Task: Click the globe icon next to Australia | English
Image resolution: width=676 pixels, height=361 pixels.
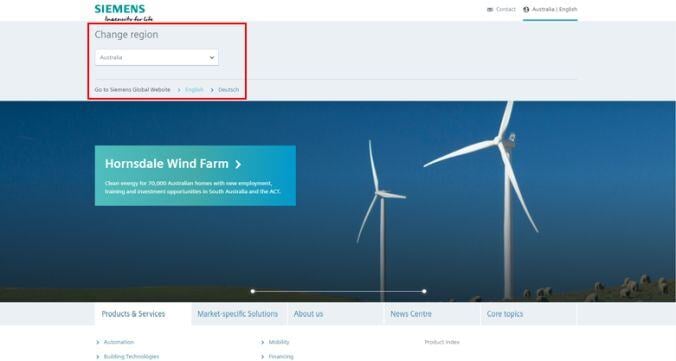Action: tap(526, 9)
